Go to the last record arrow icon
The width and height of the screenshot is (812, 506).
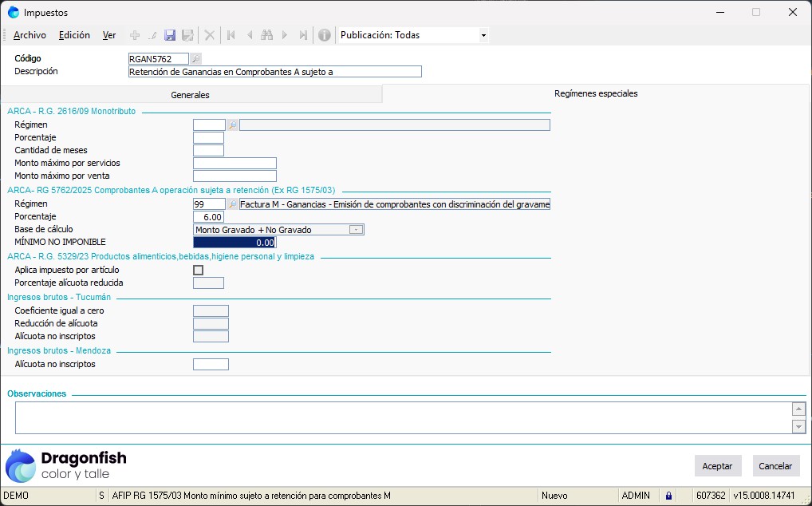[303, 35]
